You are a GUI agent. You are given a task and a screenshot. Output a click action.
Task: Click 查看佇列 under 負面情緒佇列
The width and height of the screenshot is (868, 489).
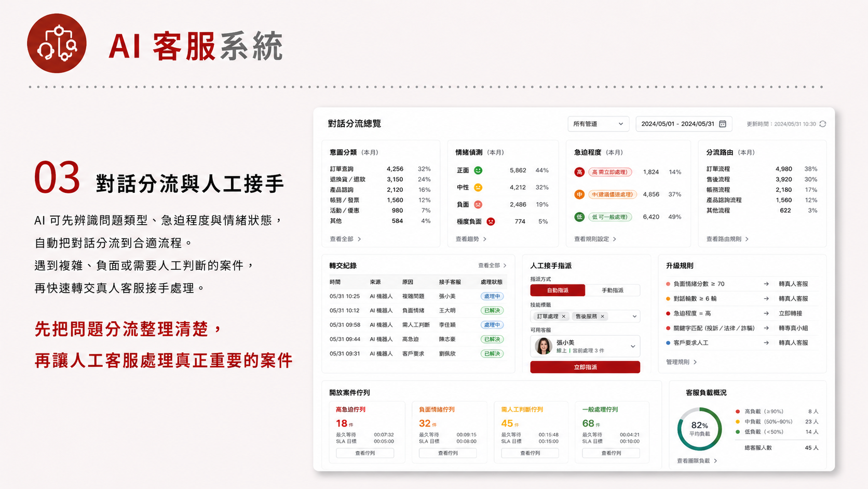448,453
